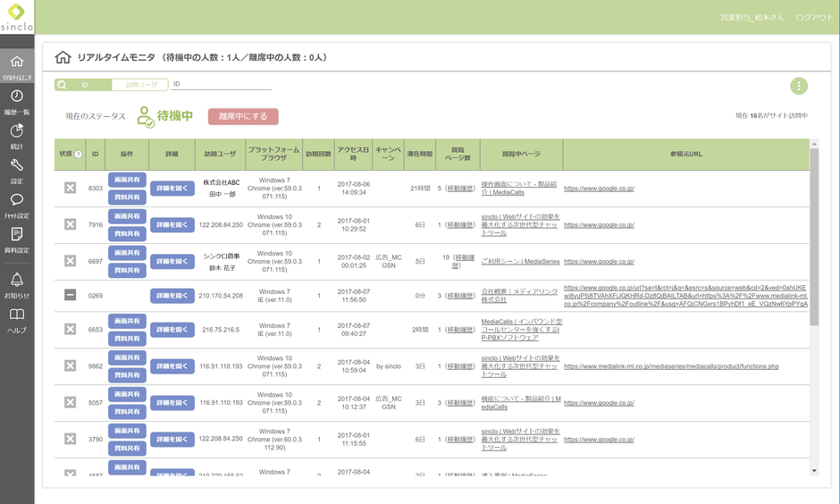Click 画面共有 button for visitor 6653
Screen dimensions: 840x504
[x=127, y=321]
